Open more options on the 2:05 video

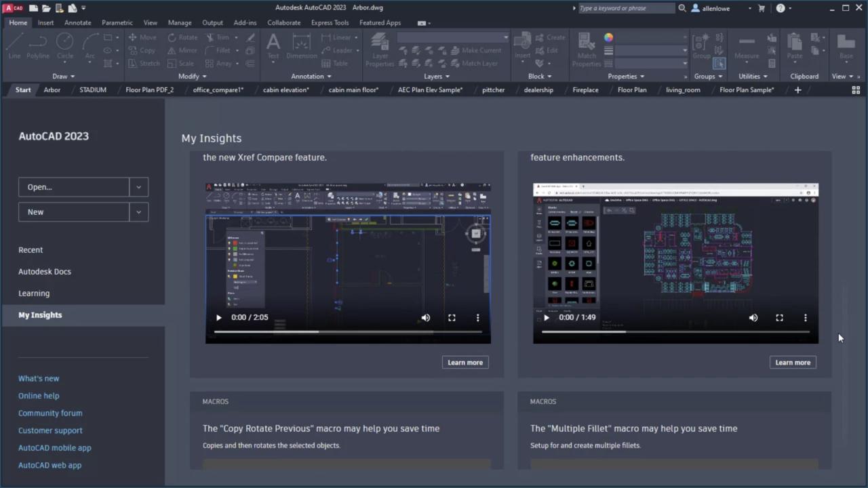click(x=477, y=317)
